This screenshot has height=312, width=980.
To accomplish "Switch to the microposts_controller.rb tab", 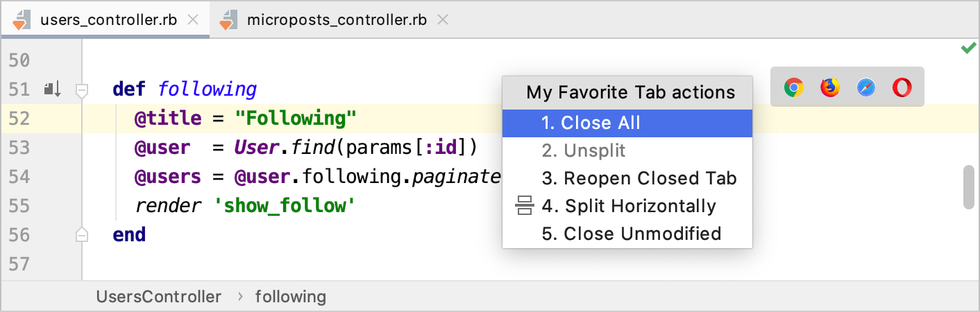I will 336,19.
